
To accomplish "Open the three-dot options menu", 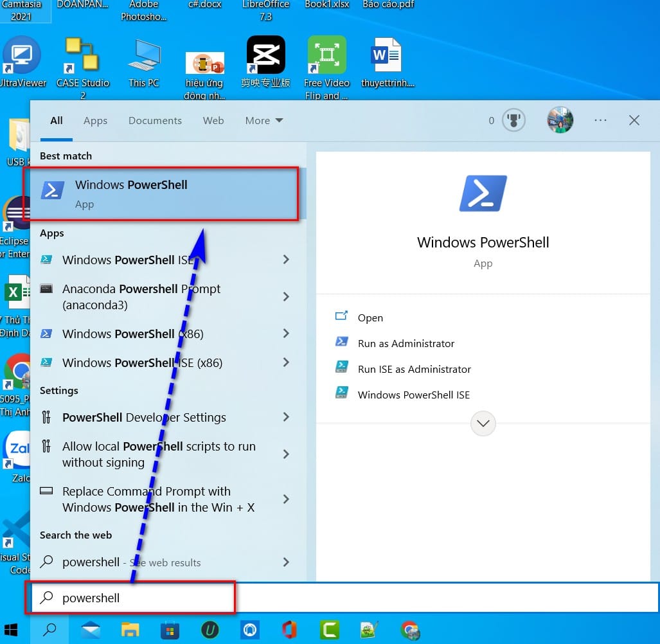I will coord(600,120).
